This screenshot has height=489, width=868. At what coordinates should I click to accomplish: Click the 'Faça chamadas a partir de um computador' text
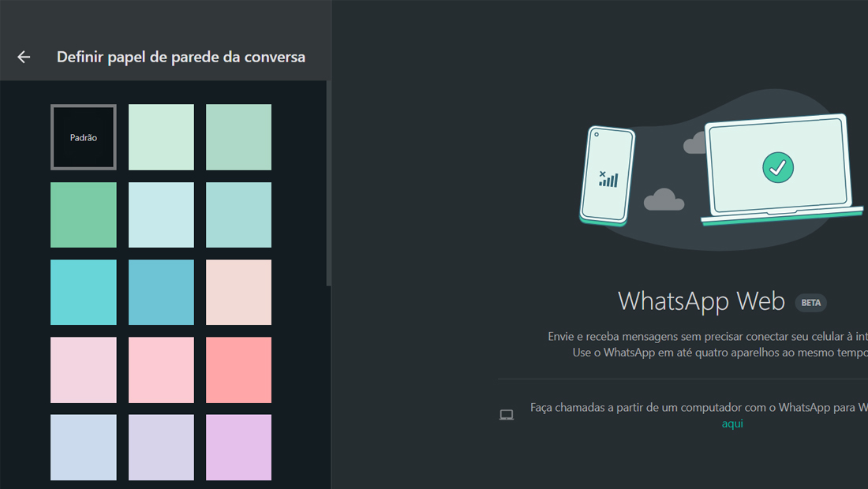(699, 408)
